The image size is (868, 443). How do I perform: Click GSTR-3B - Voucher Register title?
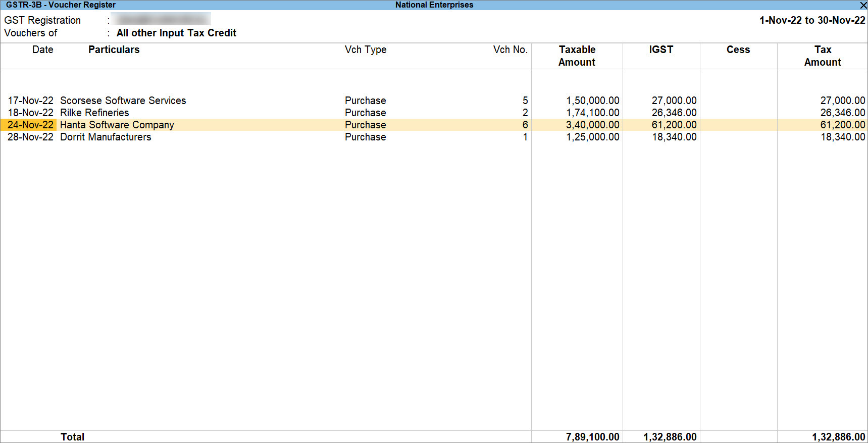(61, 5)
